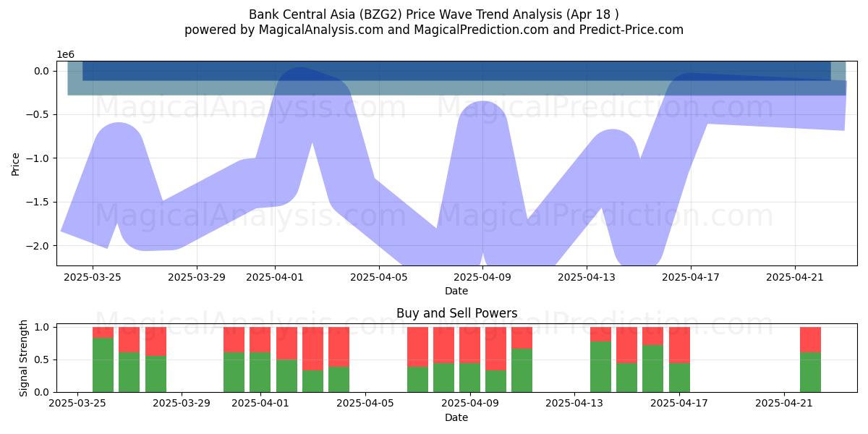Click red segment of the last isolated bar

810,339
